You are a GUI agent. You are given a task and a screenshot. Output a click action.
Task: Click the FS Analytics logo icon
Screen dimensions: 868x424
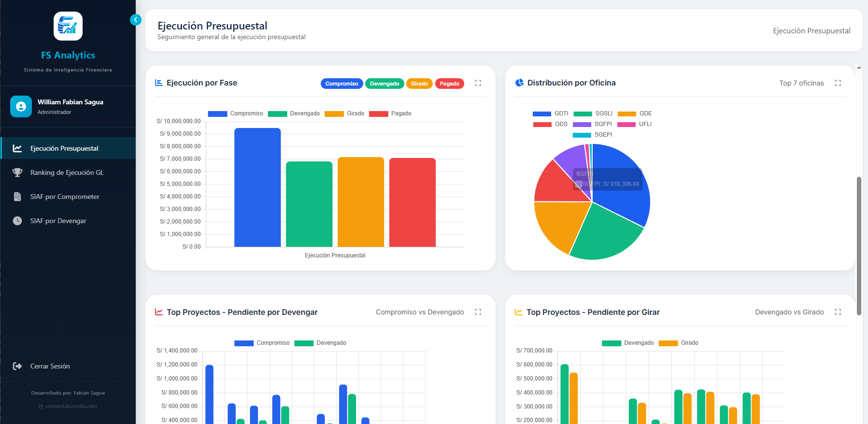coord(68,26)
